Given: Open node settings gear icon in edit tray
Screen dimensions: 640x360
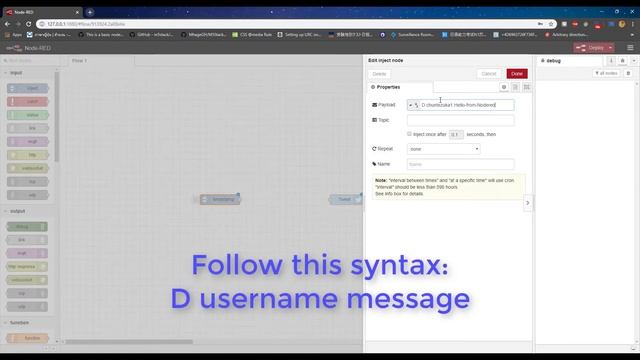Looking at the screenshot, I should [504, 87].
